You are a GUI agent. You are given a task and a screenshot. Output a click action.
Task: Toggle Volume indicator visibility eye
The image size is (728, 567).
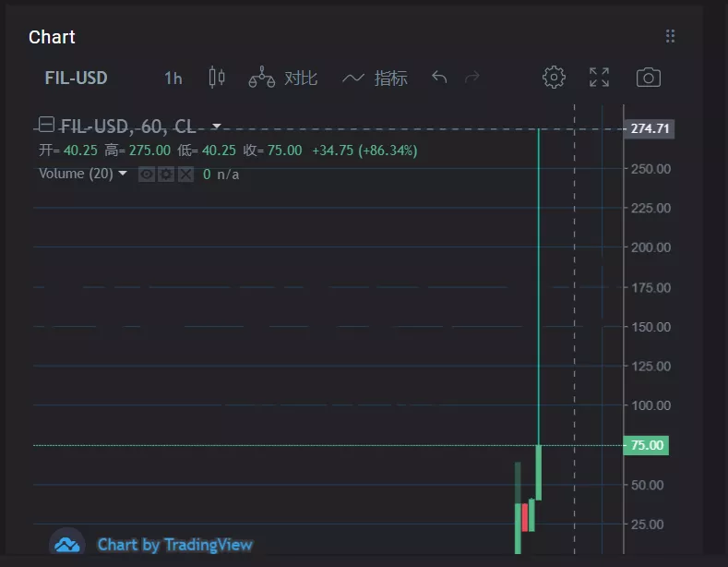click(147, 175)
